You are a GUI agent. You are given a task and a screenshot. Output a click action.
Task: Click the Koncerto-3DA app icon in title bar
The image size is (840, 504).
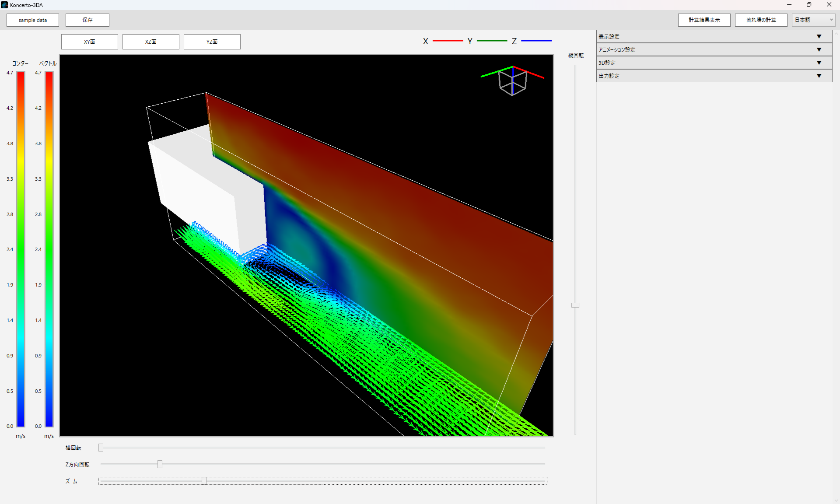(4, 5)
